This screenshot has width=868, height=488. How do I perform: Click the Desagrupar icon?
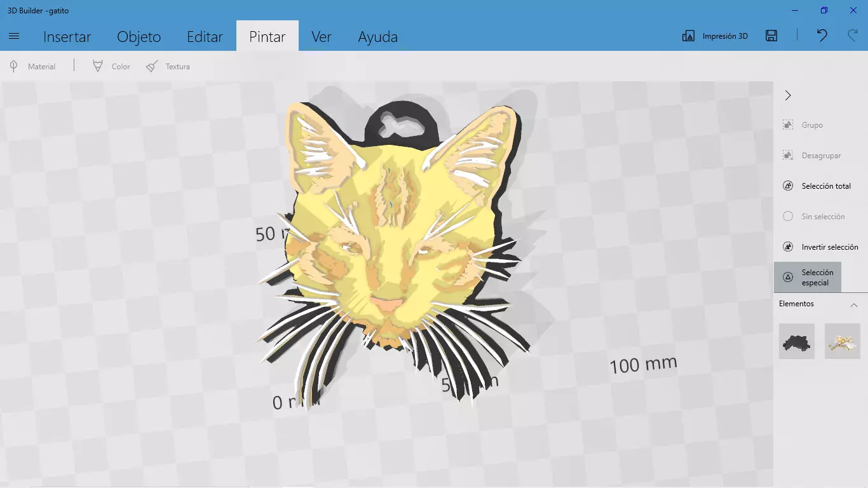(788, 156)
